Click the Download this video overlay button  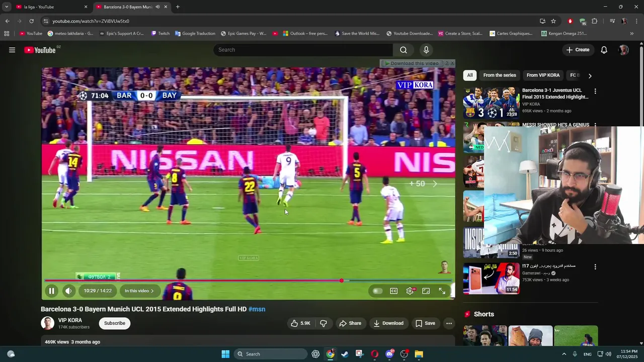tap(412, 63)
